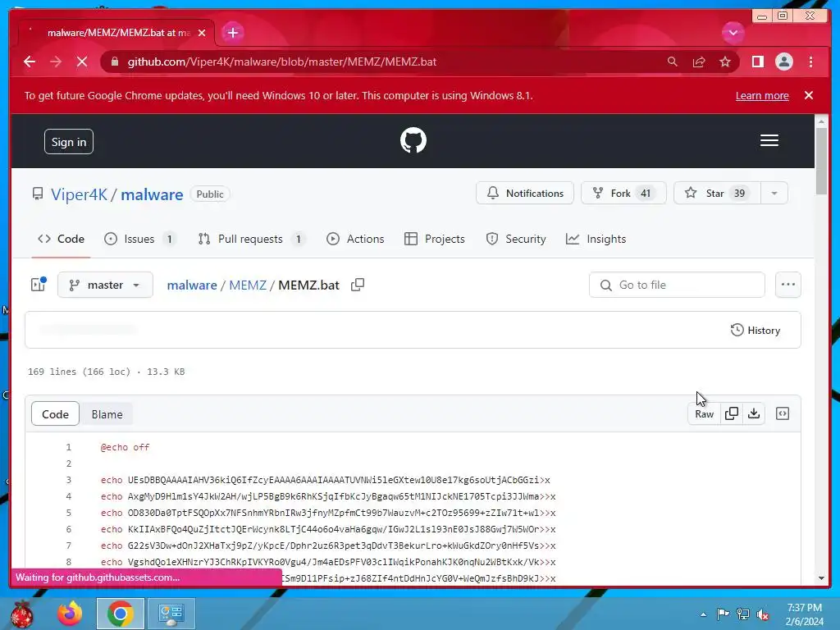
Task: Click the Chrome taskbar icon
Action: pos(120,614)
